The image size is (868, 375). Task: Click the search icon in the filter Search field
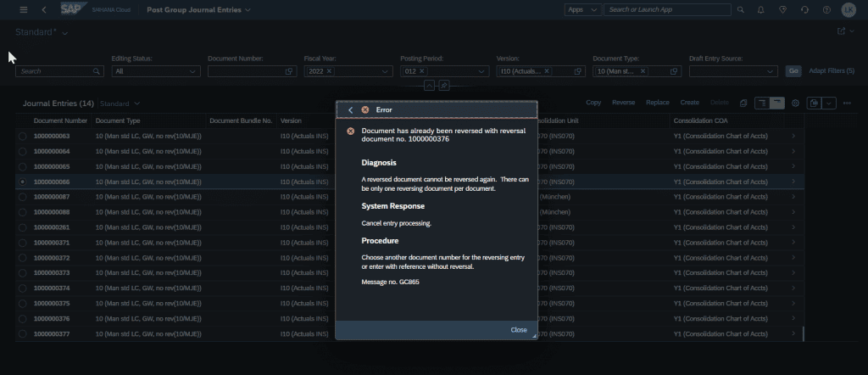click(x=97, y=71)
